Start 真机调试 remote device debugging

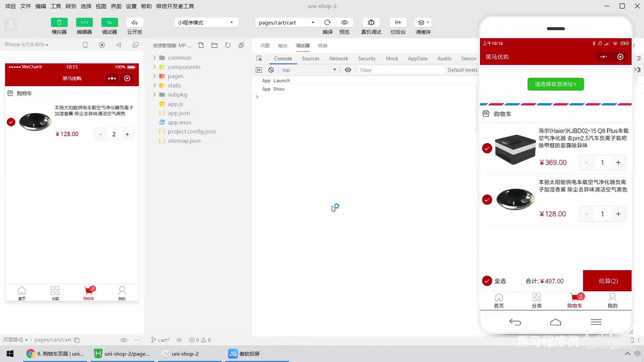point(371,23)
